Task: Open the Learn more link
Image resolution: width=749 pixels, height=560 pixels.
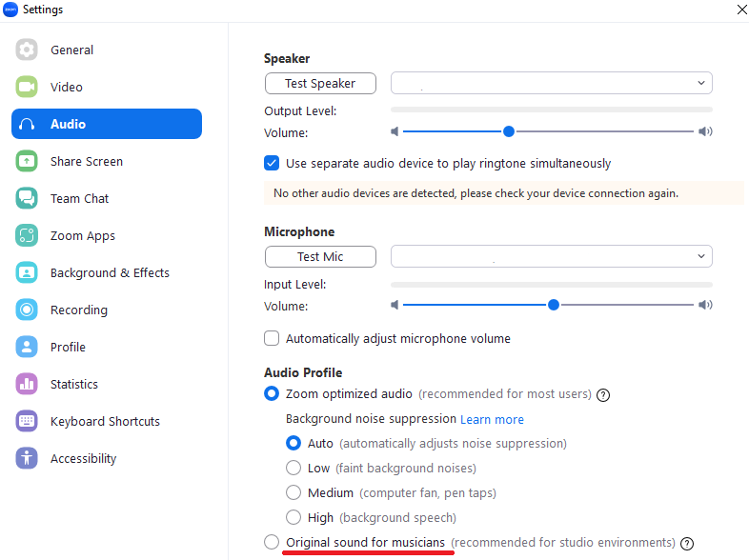Action: point(492,419)
